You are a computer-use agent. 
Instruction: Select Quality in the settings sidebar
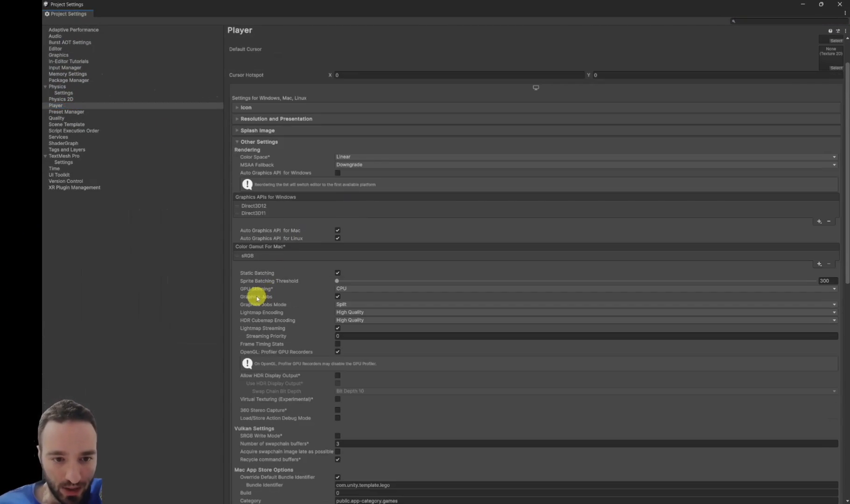57,118
